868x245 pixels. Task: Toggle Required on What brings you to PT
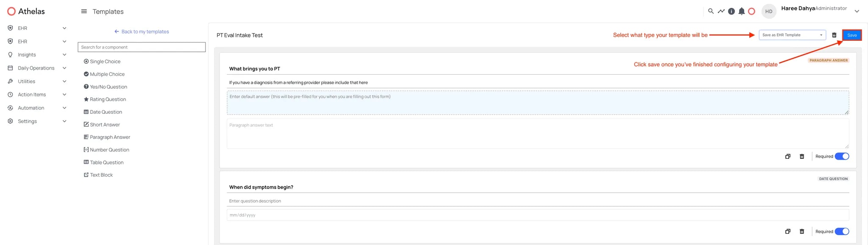[x=842, y=156]
